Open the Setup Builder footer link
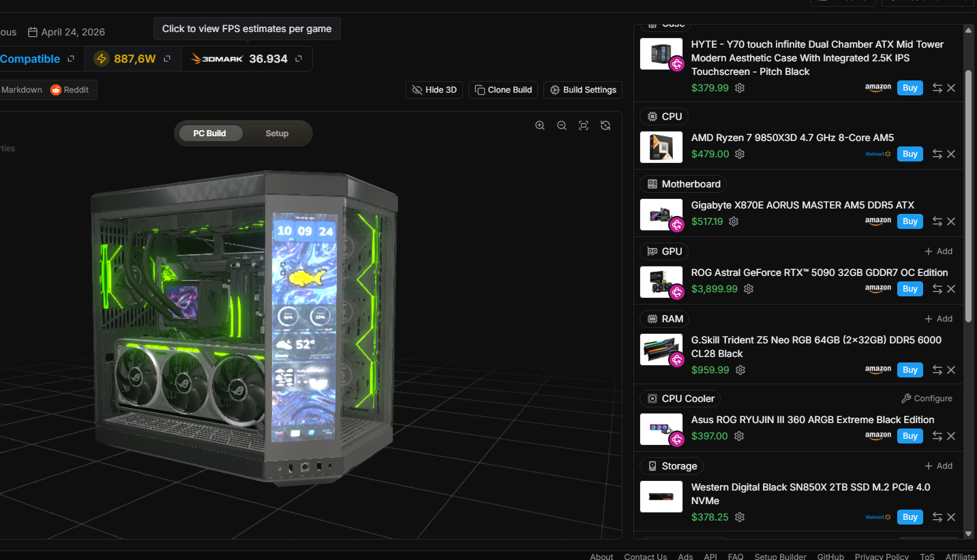Viewport: 977px width, 560px height. (x=781, y=557)
